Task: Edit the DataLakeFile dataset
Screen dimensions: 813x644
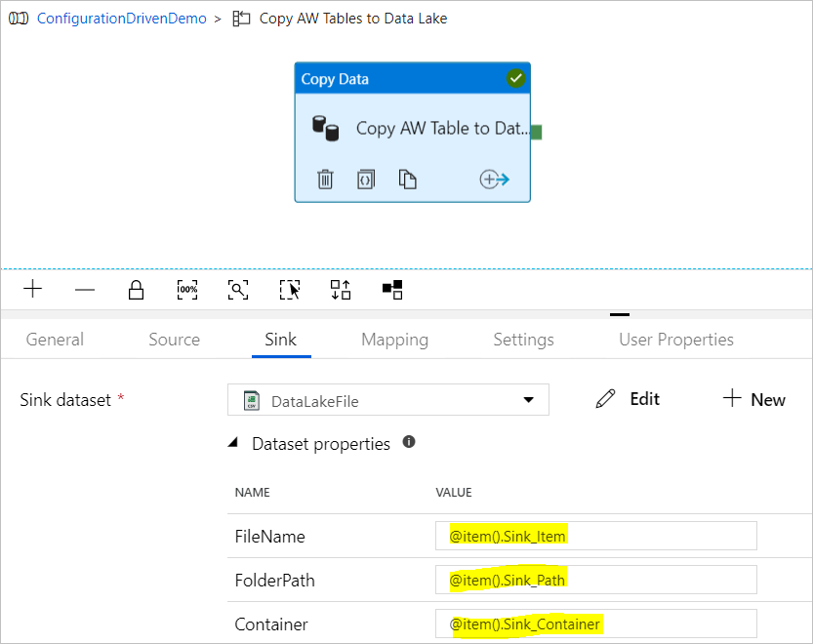Action: (628, 399)
